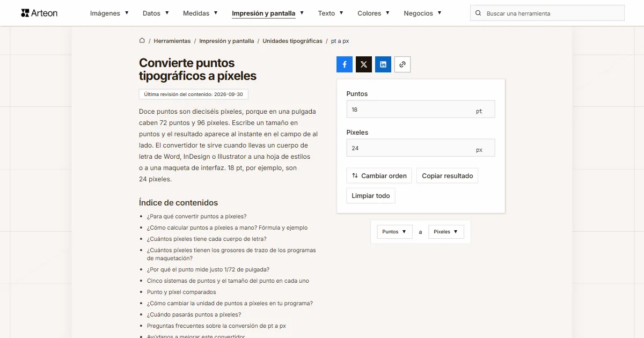Viewport: 644px width, 338px height.
Task: Expand the Medidas menu
Action: pos(200,13)
